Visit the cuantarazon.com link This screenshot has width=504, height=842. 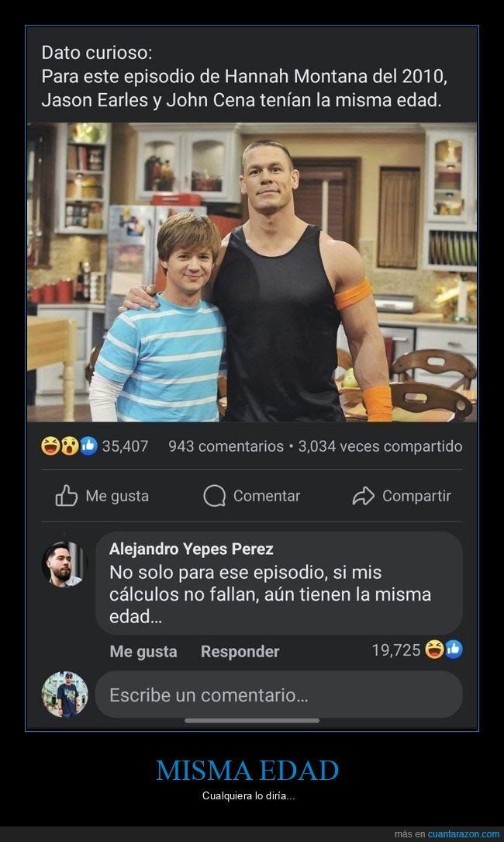pyautogui.click(x=464, y=834)
